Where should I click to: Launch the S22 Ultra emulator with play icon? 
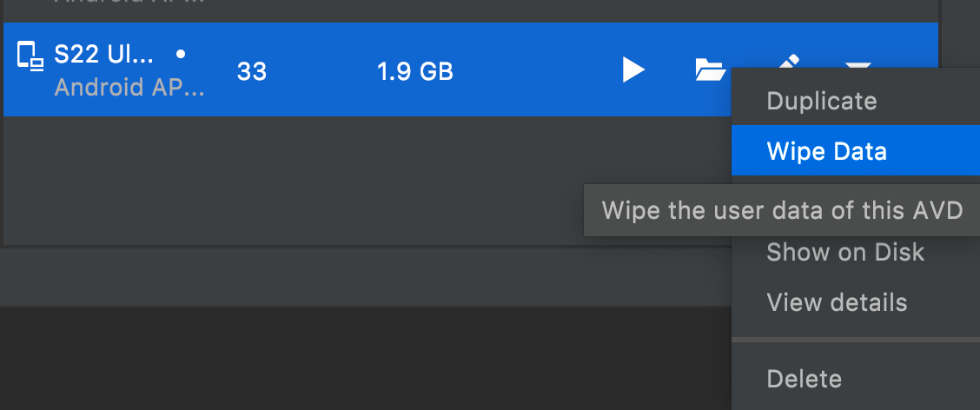click(x=633, y=69)
